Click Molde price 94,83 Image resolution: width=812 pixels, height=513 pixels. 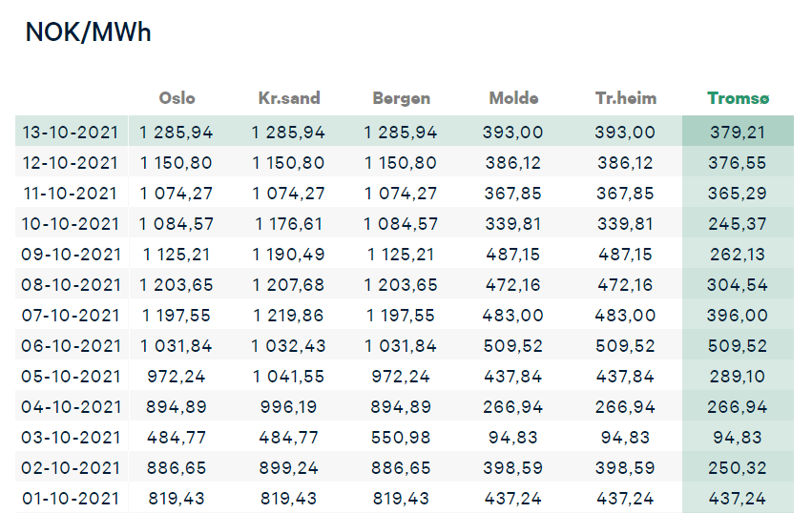pos(513,438)
